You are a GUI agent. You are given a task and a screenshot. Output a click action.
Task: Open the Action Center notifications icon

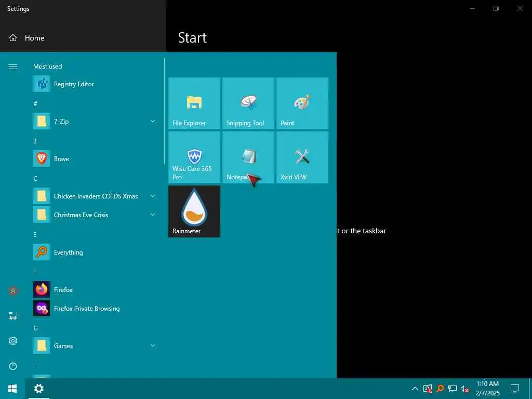pos(515,389)
